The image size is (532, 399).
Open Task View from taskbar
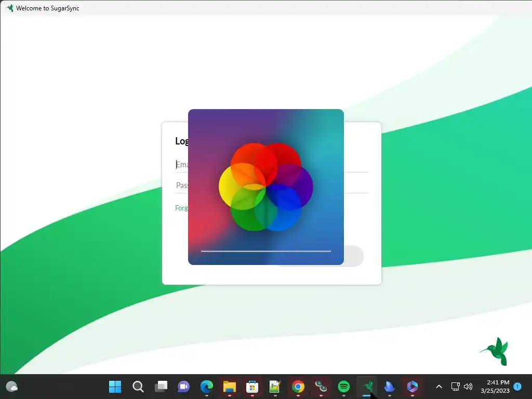161,387
